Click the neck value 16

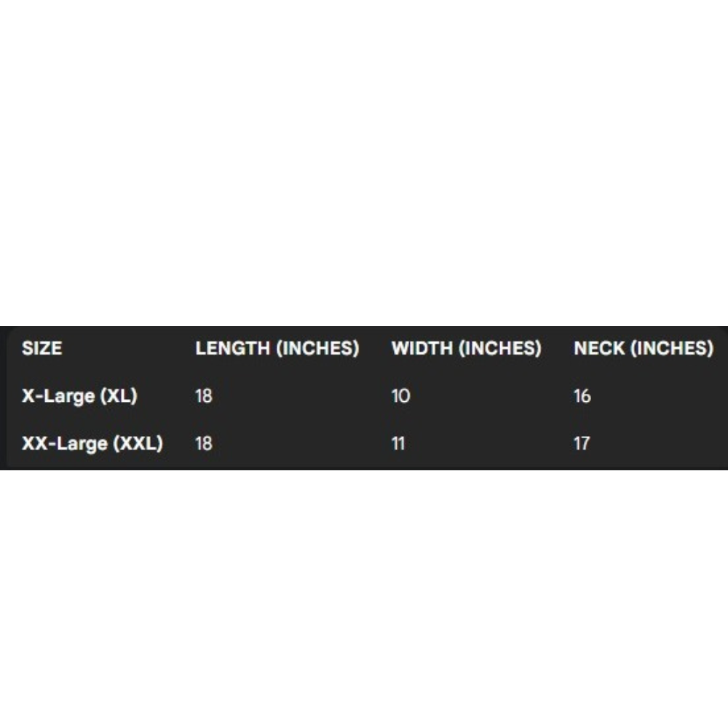(582, 396)
